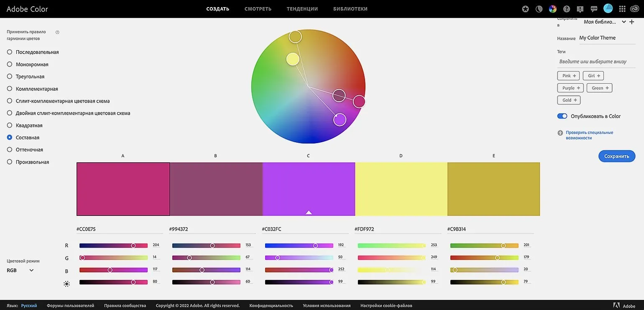
Task: Turn off Опубликовать в Color switch
Action: click(562, 116)
